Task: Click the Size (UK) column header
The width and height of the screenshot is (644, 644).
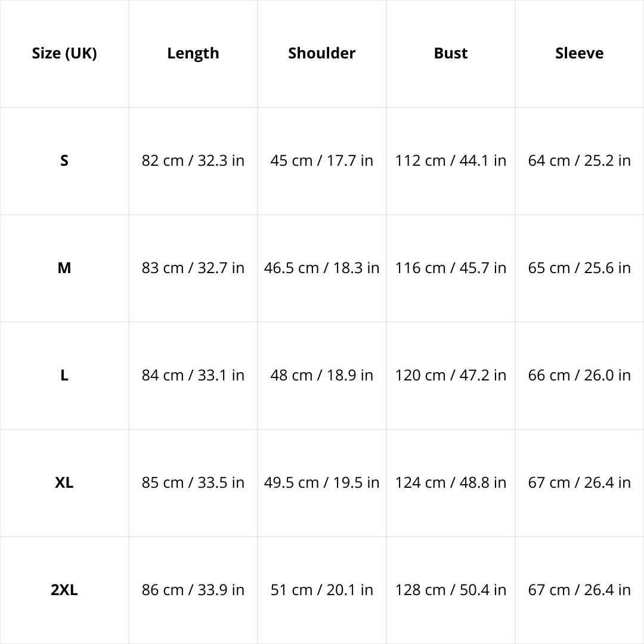Action: click(x=64, y=53)
